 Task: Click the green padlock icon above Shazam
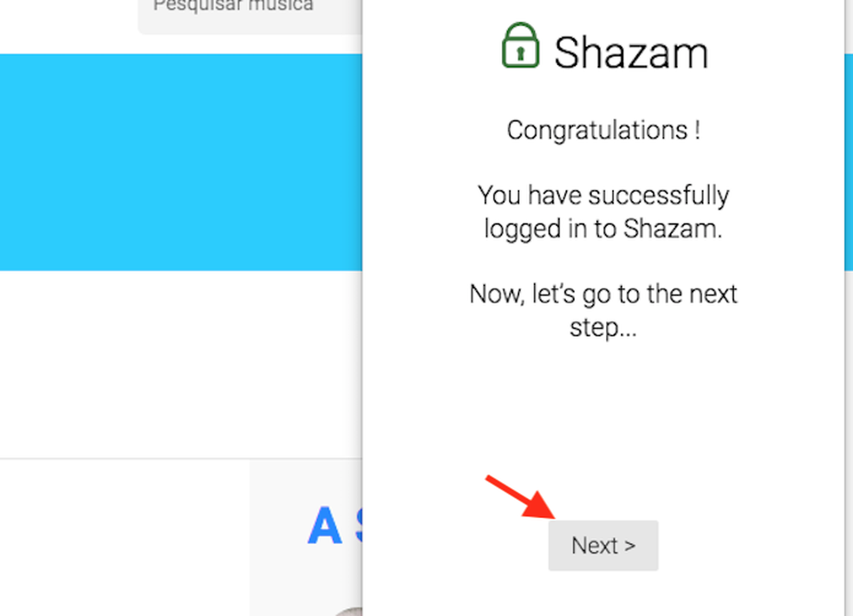coord(519,48)
